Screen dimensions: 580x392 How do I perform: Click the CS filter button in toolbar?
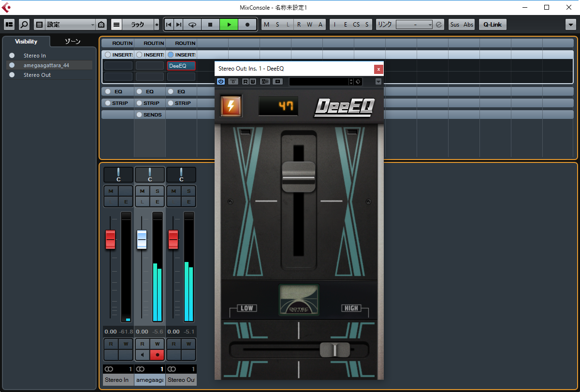(x=356, y=24)
